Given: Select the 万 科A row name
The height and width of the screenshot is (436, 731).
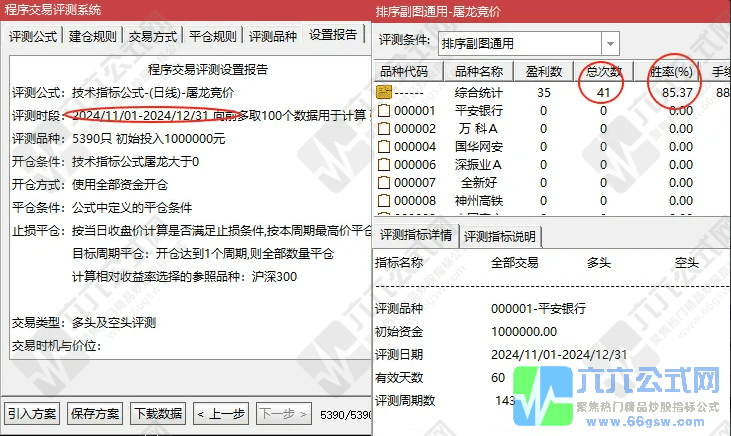Looking at the screenshot, I should click(x=479, y=128).
